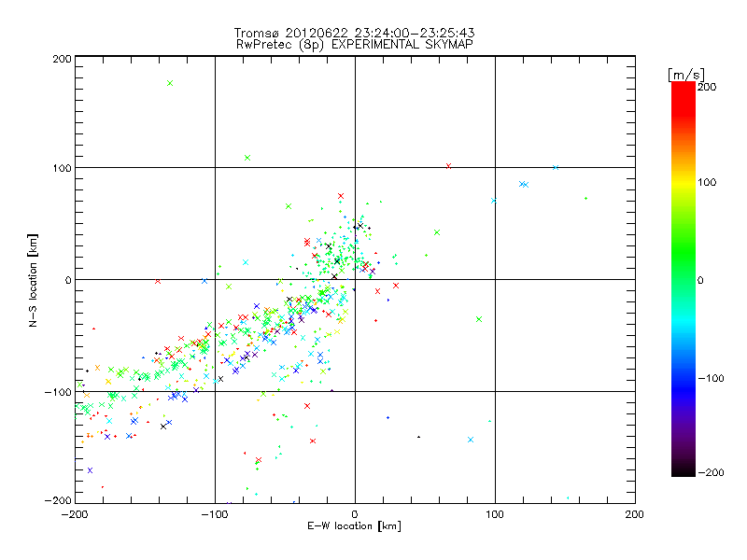Click the N-S location [km] axis label

tap(34, 280)
